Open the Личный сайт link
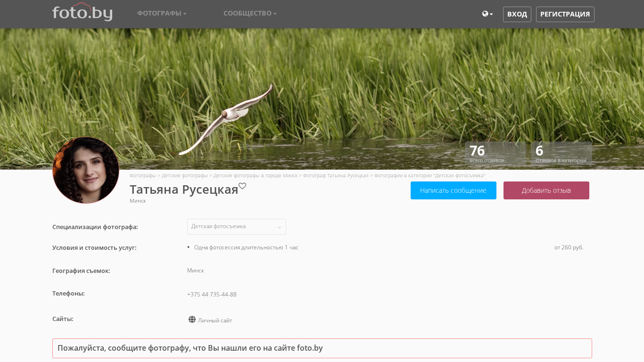Viewport: 644px width, 362px height. point(215,321)
